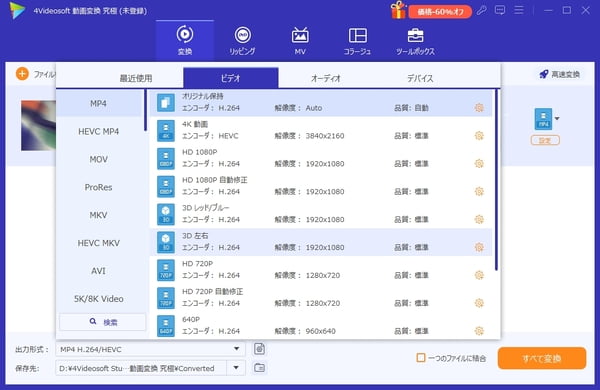
Task: Switch to the デバイス tab
Action: pos(420,78)
